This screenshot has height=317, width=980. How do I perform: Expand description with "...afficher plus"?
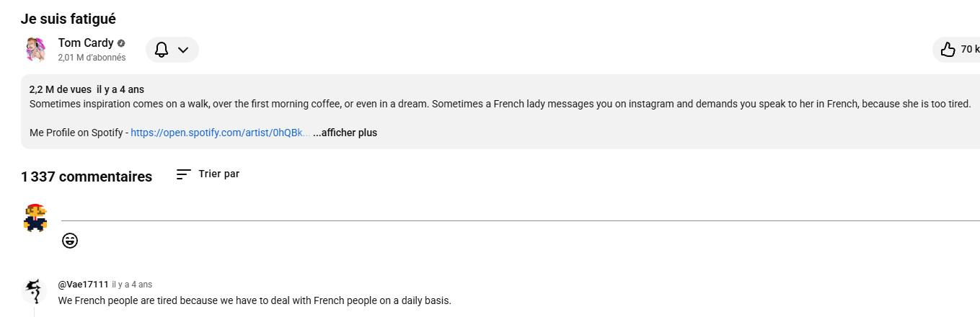pyautogui.click(x=345, y=133)
